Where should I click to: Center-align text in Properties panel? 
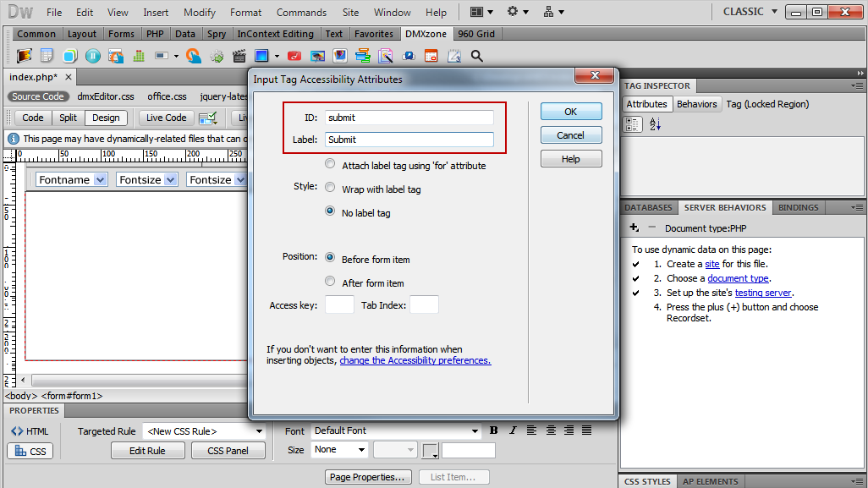click(x=551, y=430)
